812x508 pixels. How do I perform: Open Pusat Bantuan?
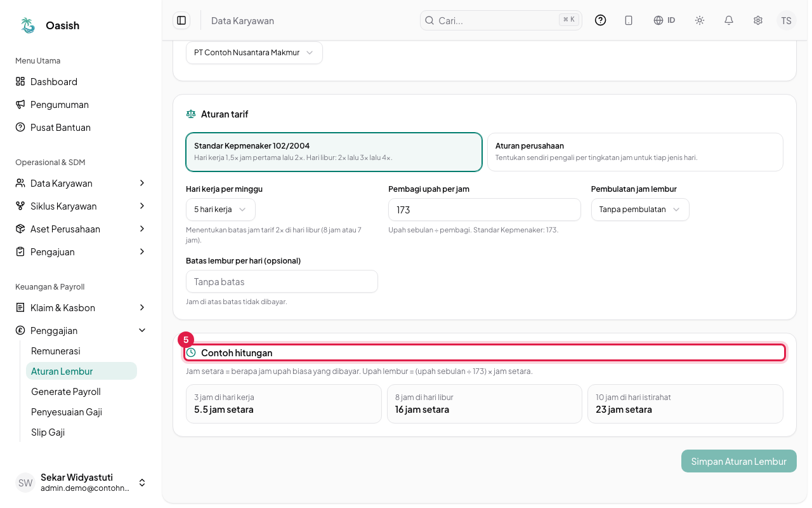(x=81, y=128)
